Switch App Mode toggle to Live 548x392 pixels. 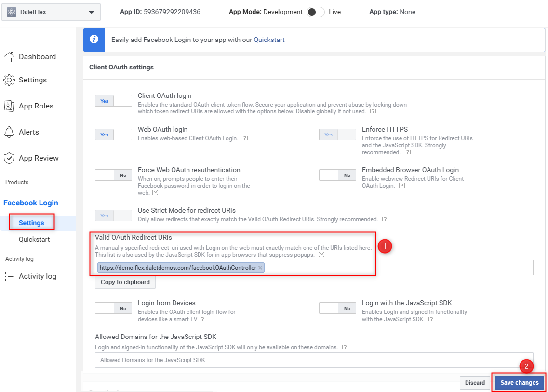coord(315,12)
